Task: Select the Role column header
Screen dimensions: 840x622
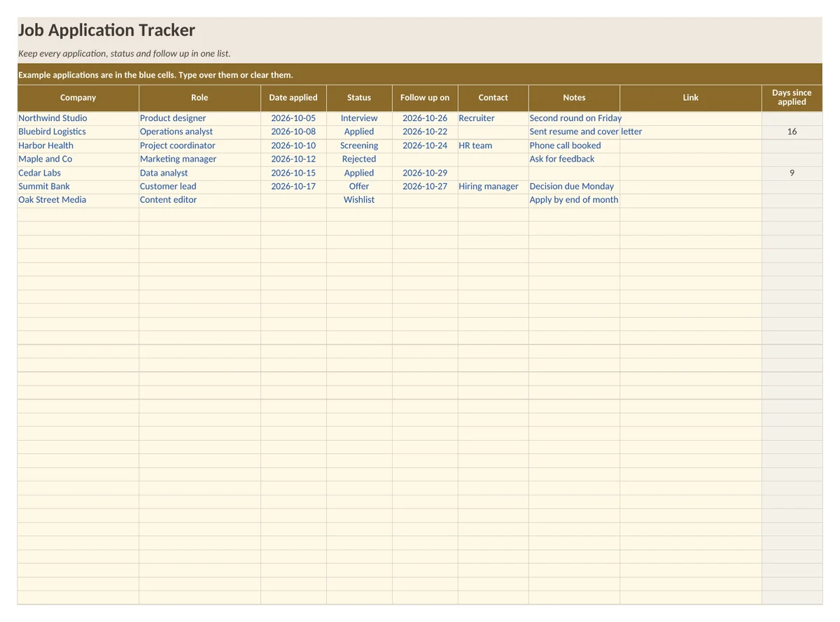Action: [x=199, y=98]
